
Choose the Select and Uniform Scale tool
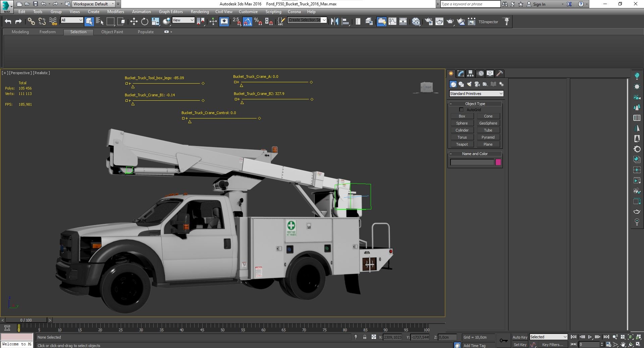(x=155, y=22)
